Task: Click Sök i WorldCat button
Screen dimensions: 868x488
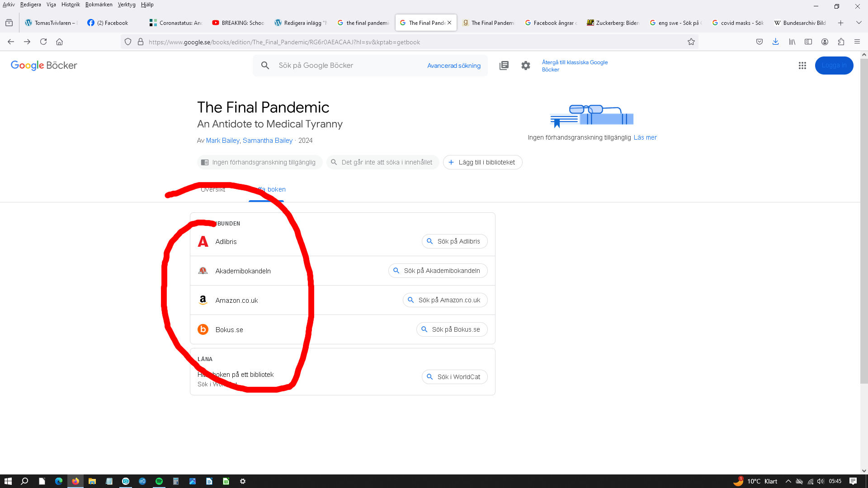Action: click(x=454, y=377)
